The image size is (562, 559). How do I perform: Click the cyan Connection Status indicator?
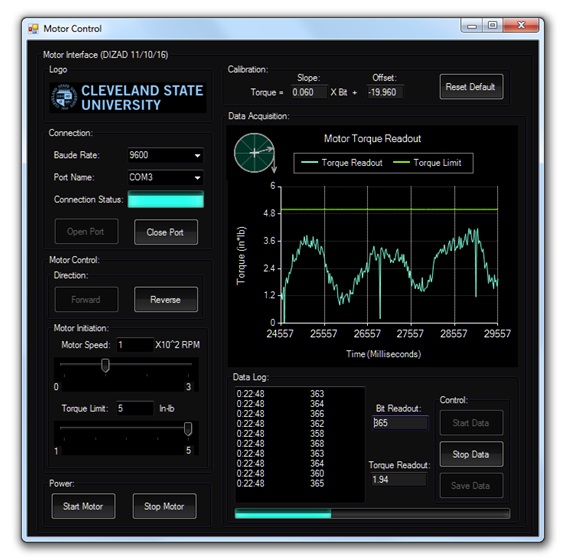166,199
